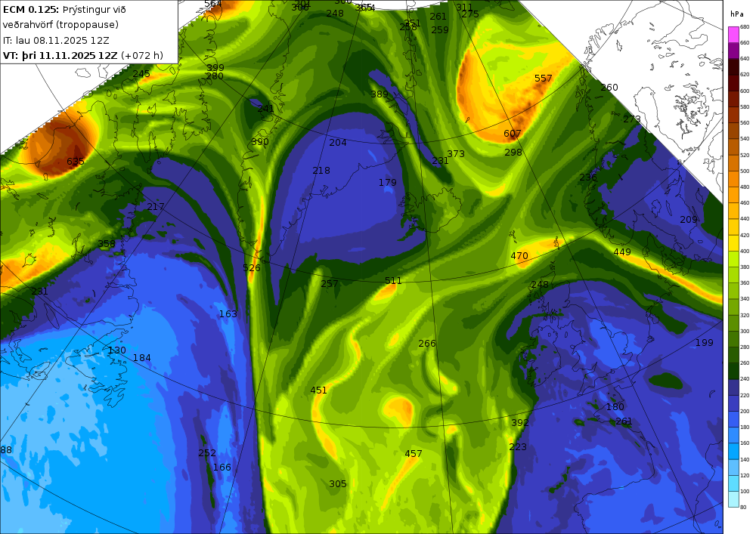The image size is (756, 534).
Task: Click the 449 pressure label
Action: point(622,252)
